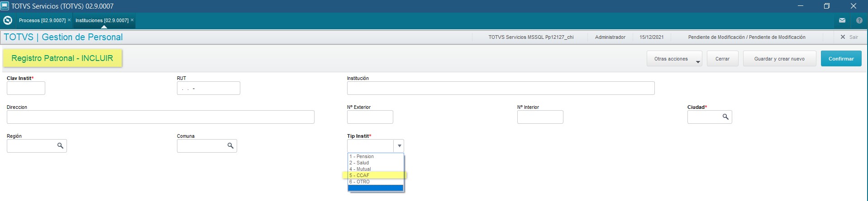Open Comuna lookup magnifier icon
This screenshot has height=201, width=868.
click(230, 146)
